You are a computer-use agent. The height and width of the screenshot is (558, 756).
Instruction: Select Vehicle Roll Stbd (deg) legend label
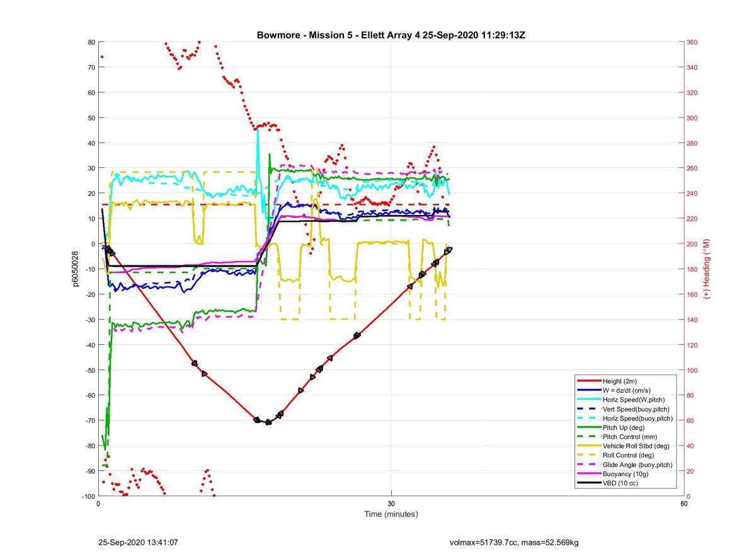coord(636,446)
